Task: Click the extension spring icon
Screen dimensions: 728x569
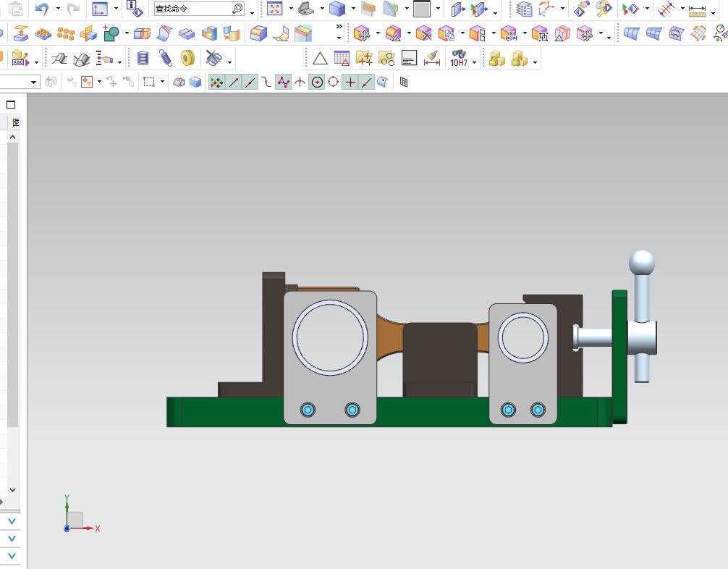Action: (165, 58)
